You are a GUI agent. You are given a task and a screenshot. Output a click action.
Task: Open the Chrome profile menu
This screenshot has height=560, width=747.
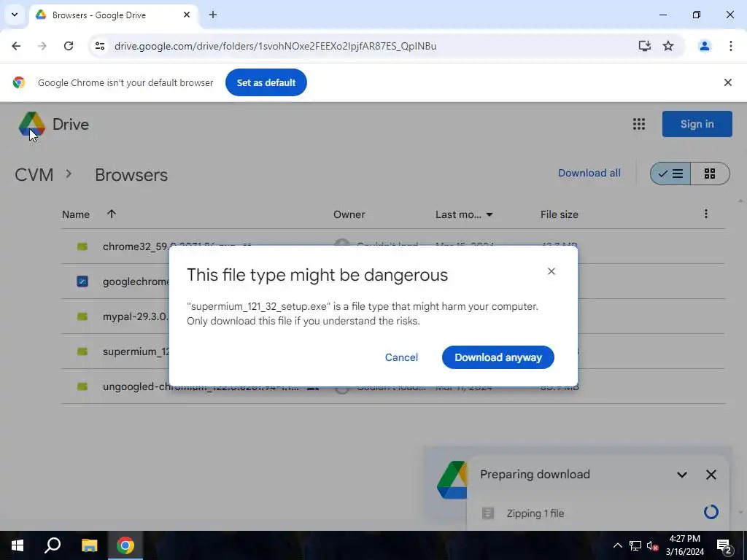(x=705, y=46)
